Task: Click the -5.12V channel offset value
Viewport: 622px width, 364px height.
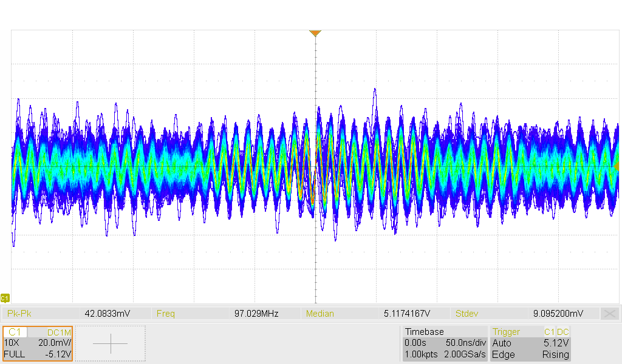Action: click(58, 354)
